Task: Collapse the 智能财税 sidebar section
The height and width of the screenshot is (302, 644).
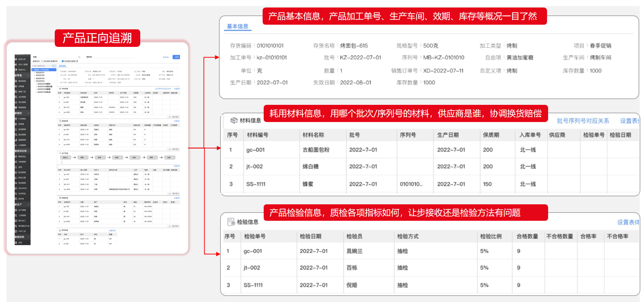Action: (28, 237)
